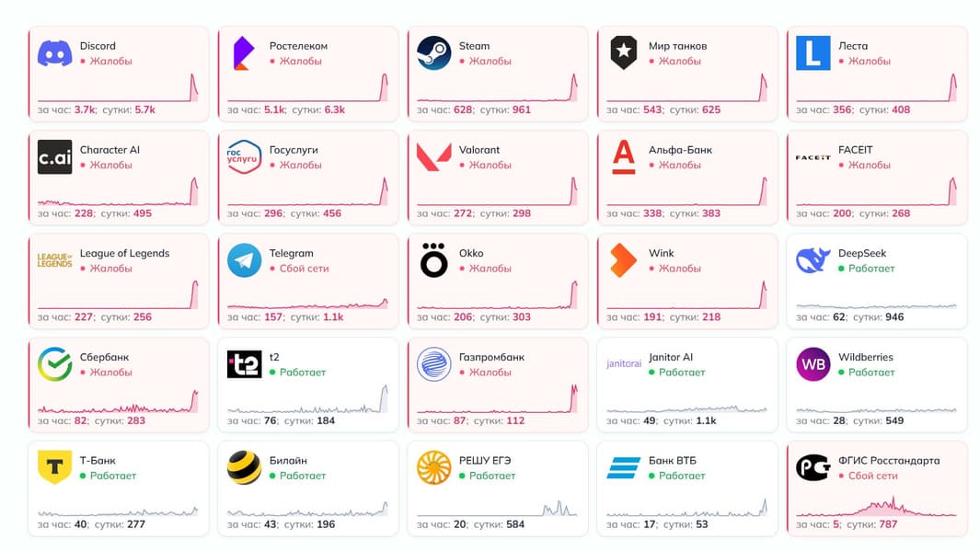Click the Telegram paper plane icon
This screenshot has height=551, width=980.
(x=244, y=260)
